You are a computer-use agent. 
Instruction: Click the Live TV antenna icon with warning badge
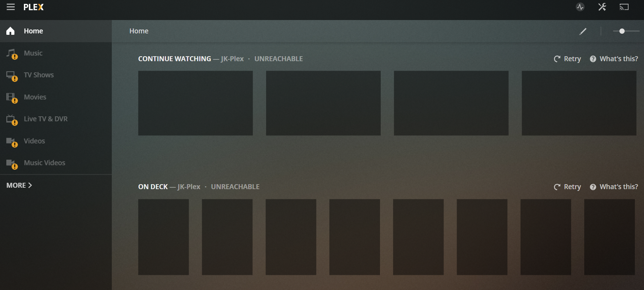point(12,120)
